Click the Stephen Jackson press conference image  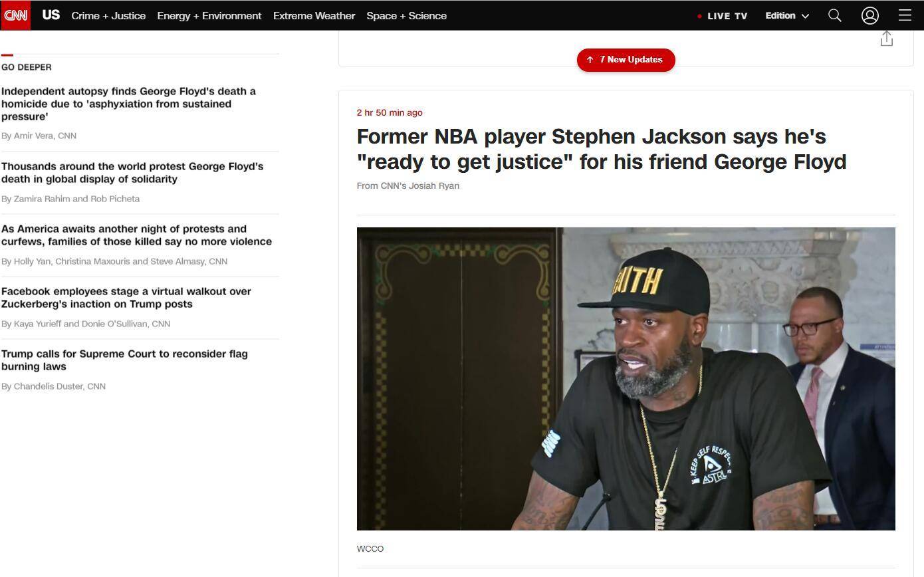[x=626, y=379]
